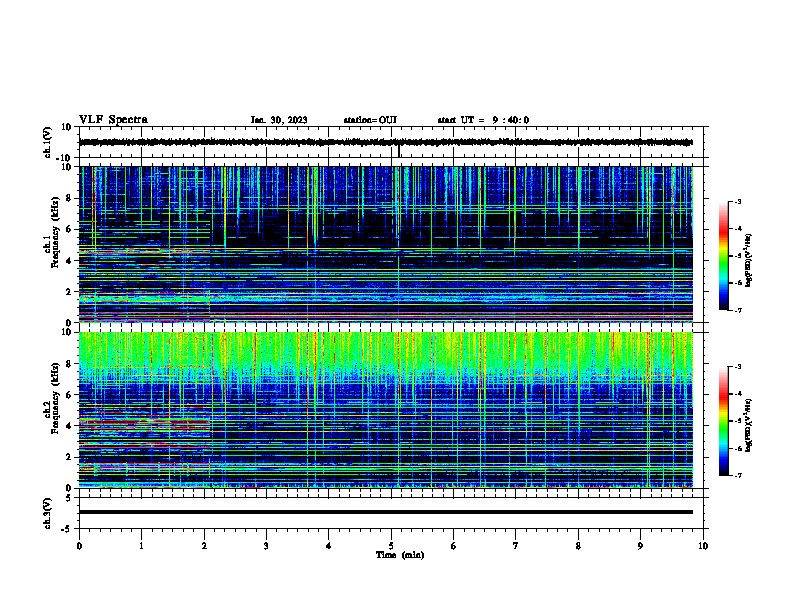
Task: Click the ch.2 color bar unit label
Action: pyautogui.click(x=749, y=425)
